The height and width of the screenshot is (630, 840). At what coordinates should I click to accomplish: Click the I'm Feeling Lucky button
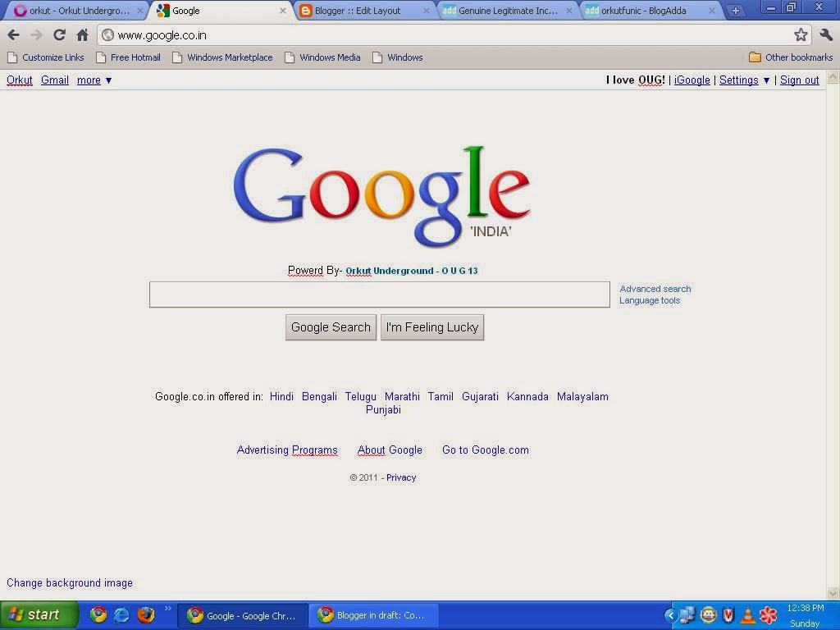tap(431, 327)
